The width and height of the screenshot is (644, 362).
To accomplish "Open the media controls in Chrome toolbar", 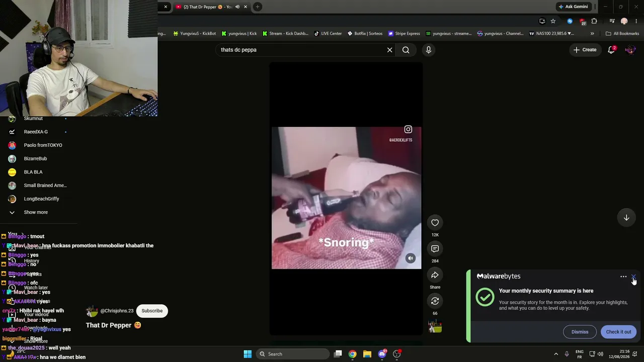I will pos(612,21).
